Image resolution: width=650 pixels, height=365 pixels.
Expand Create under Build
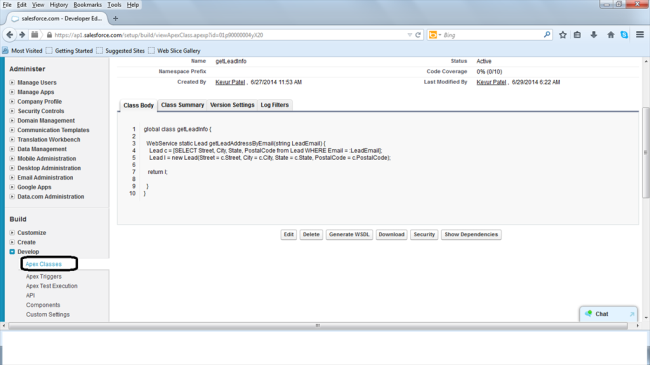12,242
